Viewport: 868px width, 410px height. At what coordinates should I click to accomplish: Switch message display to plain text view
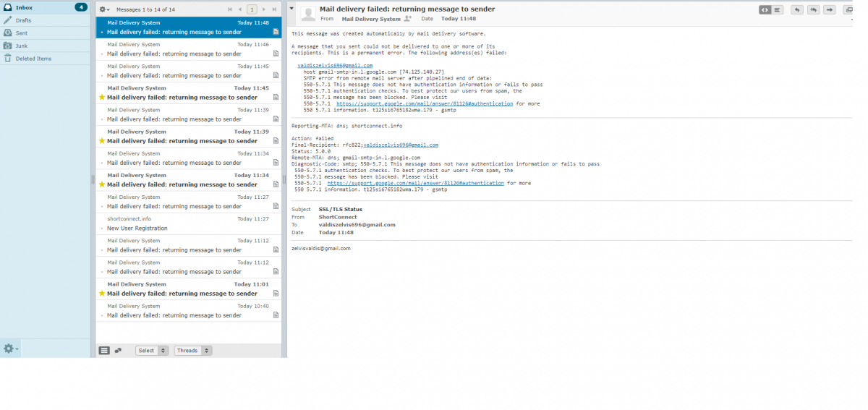point(778,10)
